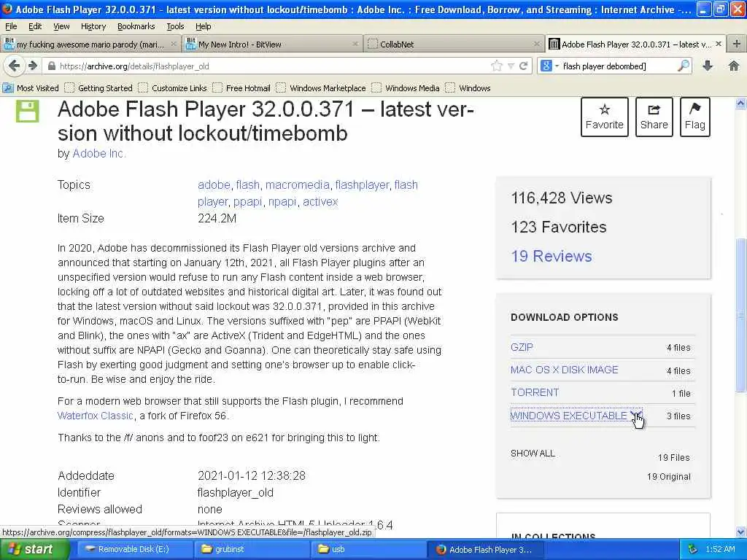
Task: Open the macromedia topic link
Action: [298, 184]
